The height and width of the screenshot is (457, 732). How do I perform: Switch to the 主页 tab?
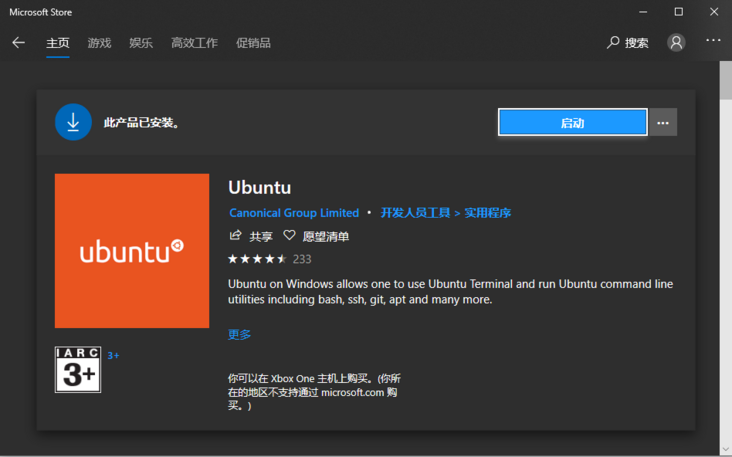(x=58, y=43)
